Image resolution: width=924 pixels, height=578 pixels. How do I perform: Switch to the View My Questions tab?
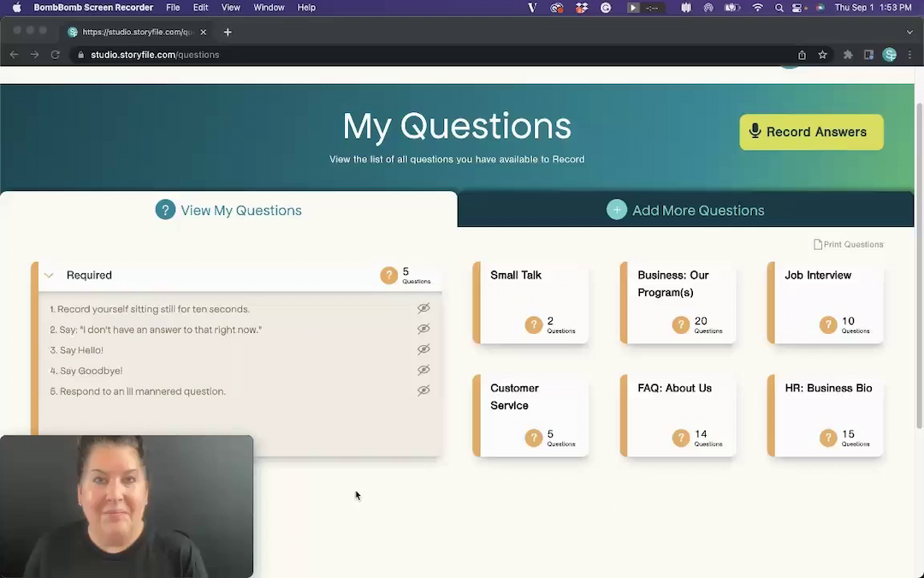click(228, 210)
